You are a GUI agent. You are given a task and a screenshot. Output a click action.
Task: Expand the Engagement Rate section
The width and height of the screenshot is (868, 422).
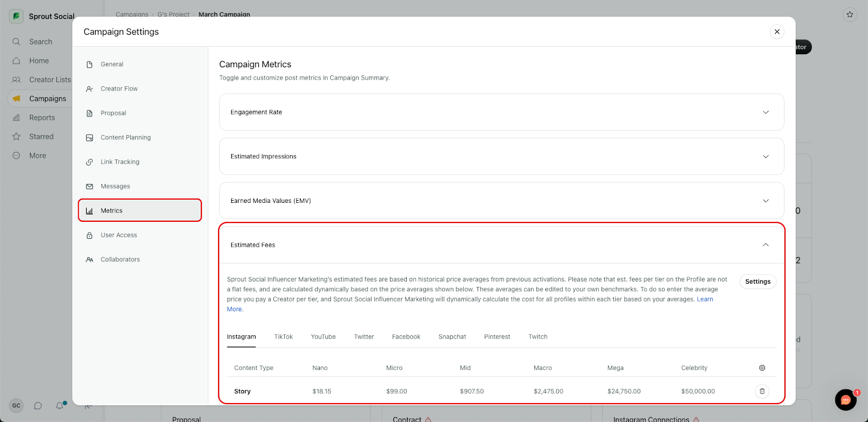(501, 112)
